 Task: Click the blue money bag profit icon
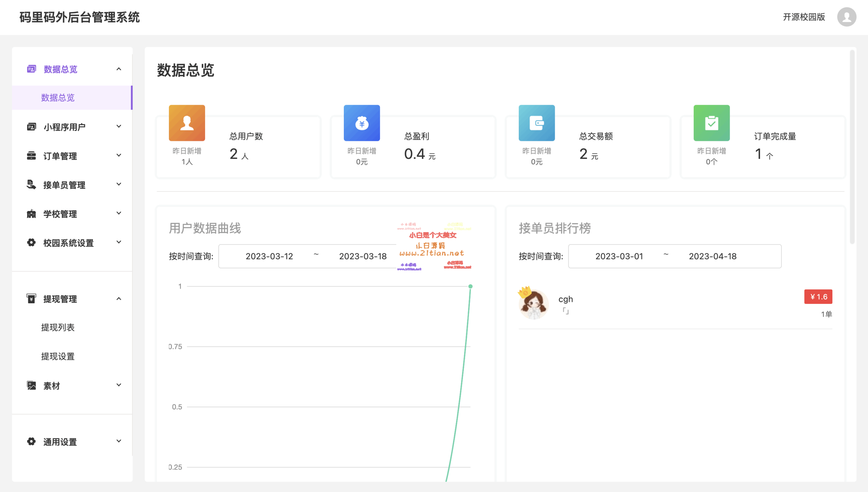point(362,123)
